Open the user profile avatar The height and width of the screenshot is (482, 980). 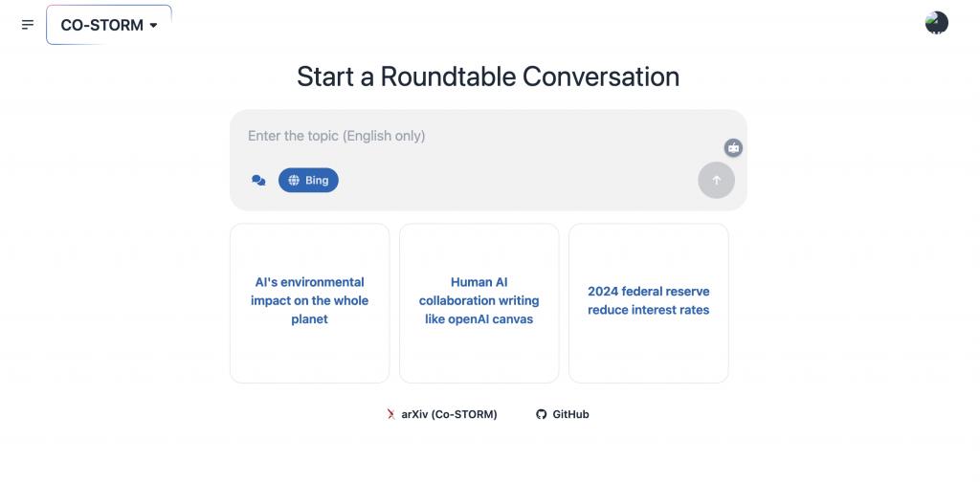pos(936,23)
